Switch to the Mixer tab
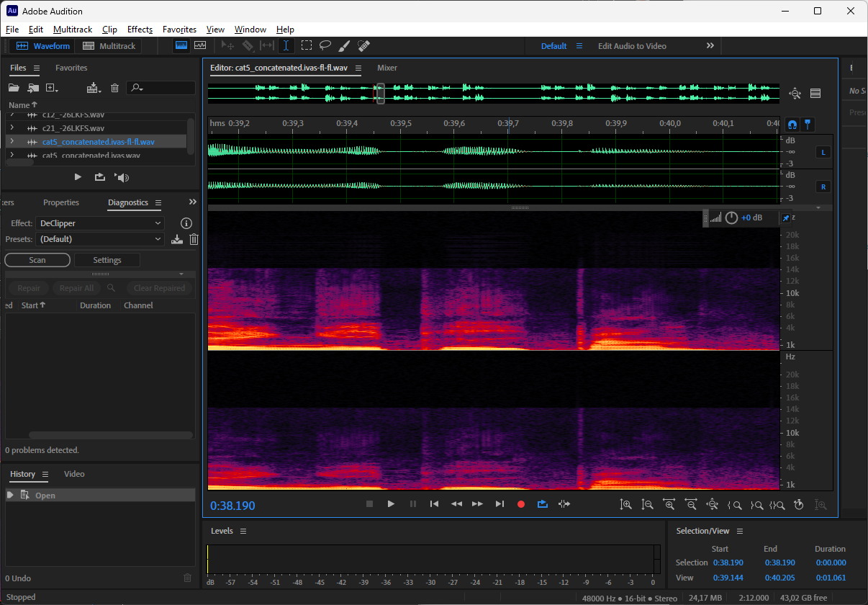Screen dimensions: 868x605 pyautogui.click(x=387, y=68)
